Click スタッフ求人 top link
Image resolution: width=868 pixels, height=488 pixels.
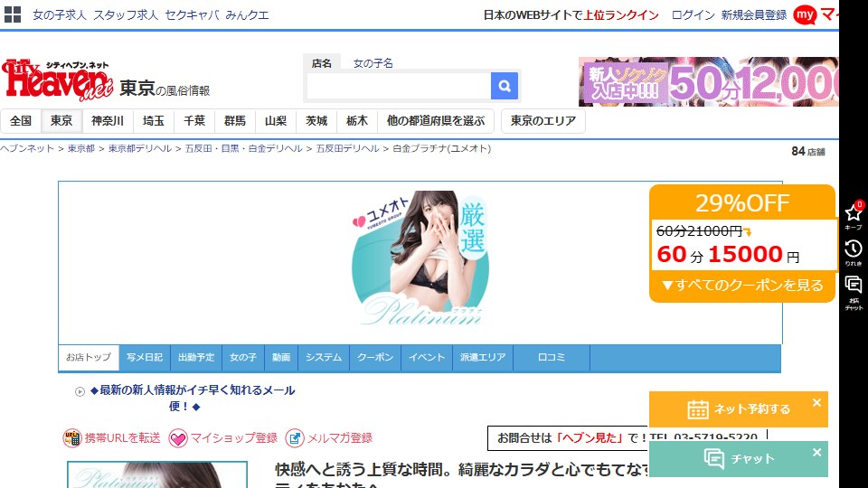click(x=126, y=15)
